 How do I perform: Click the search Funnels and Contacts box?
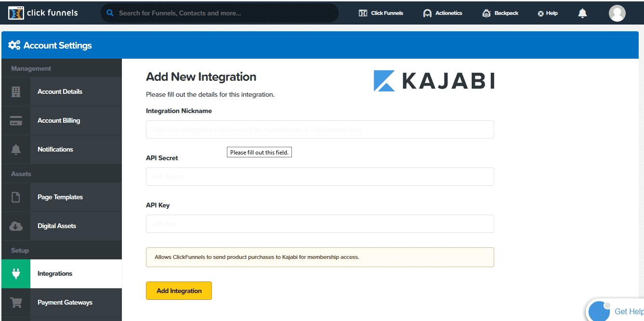click(x=219, y=13)
